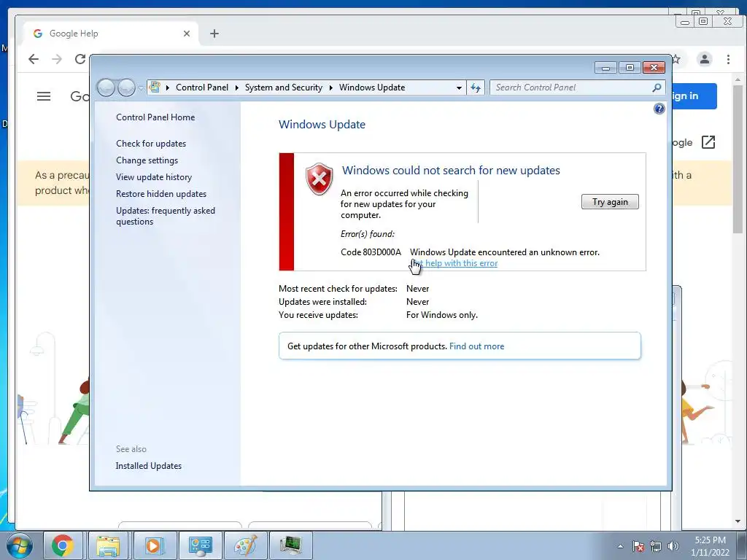Expand the address bar history dropdown arrow

coord(459,87)
